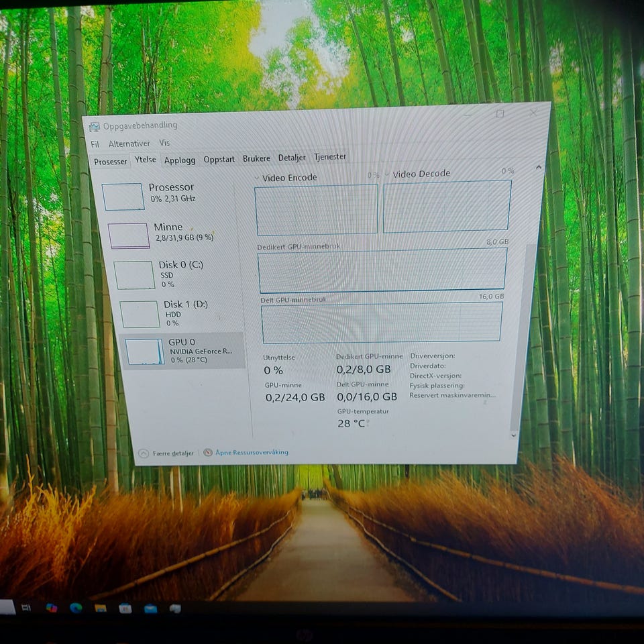Close the Oppgavebehandling window
The width and height of the screenshot is (644, 644).
pos(533,112)
